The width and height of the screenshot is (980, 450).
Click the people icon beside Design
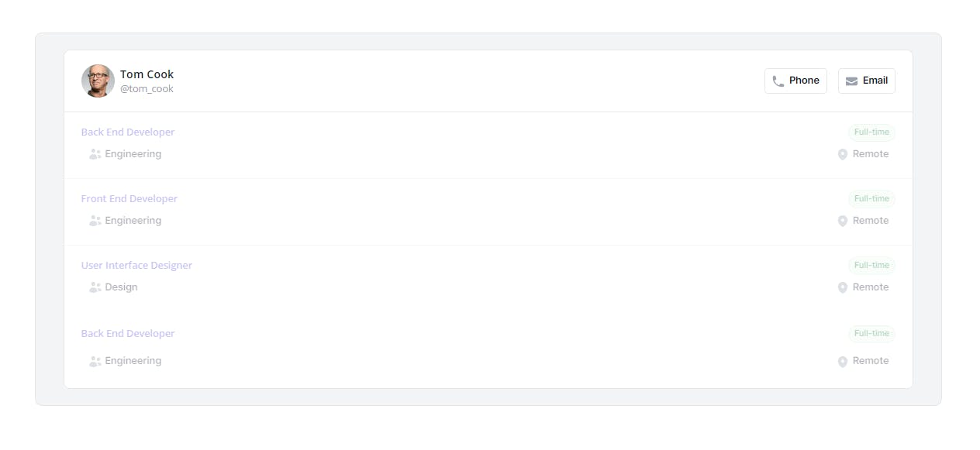tap(95, 287)
